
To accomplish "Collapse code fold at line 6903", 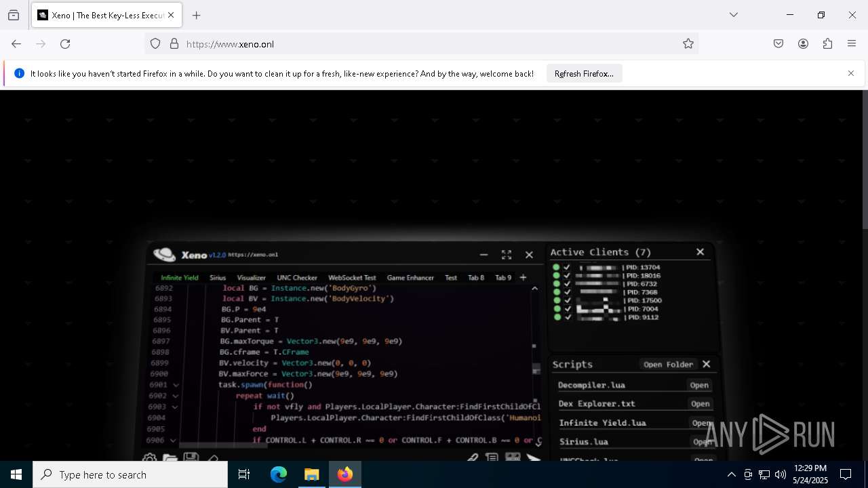I will pyautogui.click(x=175, y=407).
